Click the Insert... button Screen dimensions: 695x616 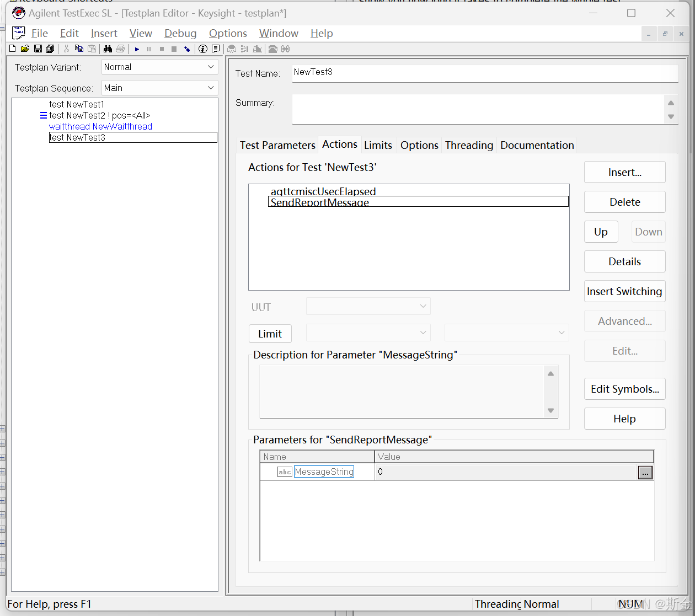[x=625, y=172]
